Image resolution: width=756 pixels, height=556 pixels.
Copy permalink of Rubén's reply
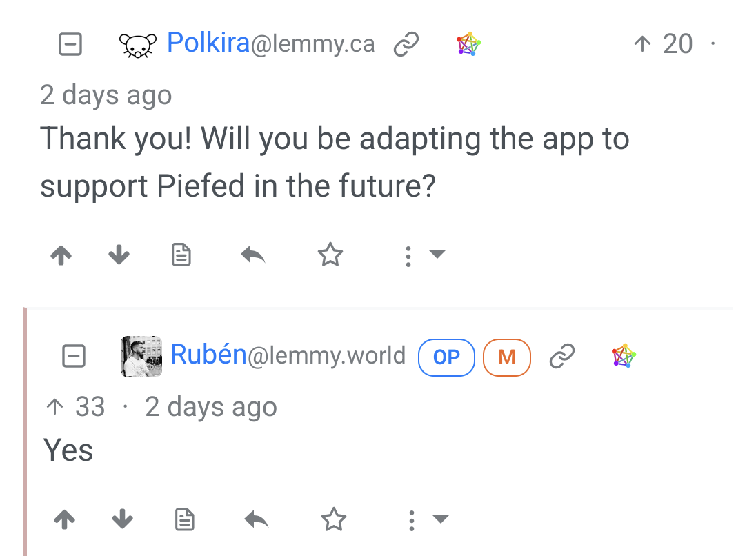coord(562,357)
